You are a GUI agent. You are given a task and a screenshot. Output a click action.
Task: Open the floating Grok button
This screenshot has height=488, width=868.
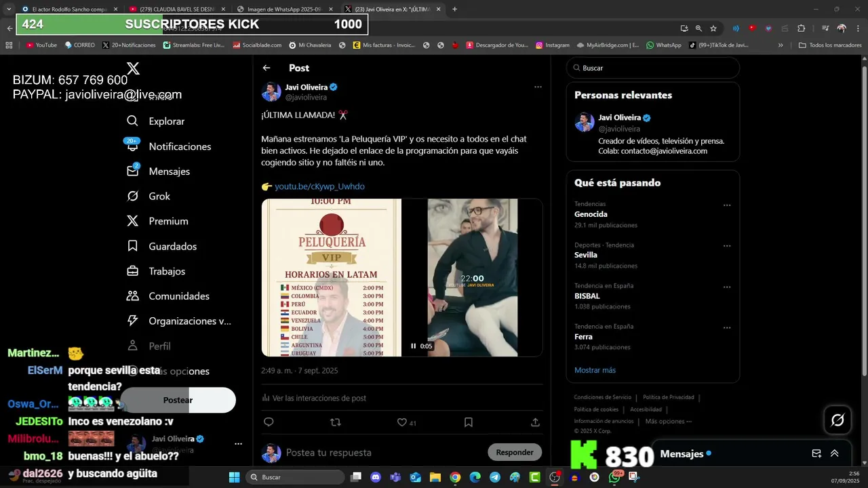[x=837, y=420]
